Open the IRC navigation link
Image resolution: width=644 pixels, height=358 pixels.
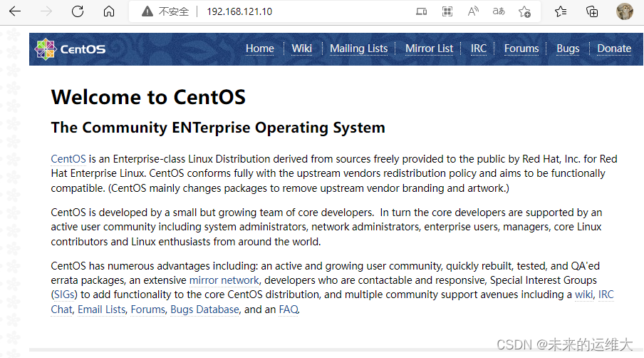coord(479,48)
